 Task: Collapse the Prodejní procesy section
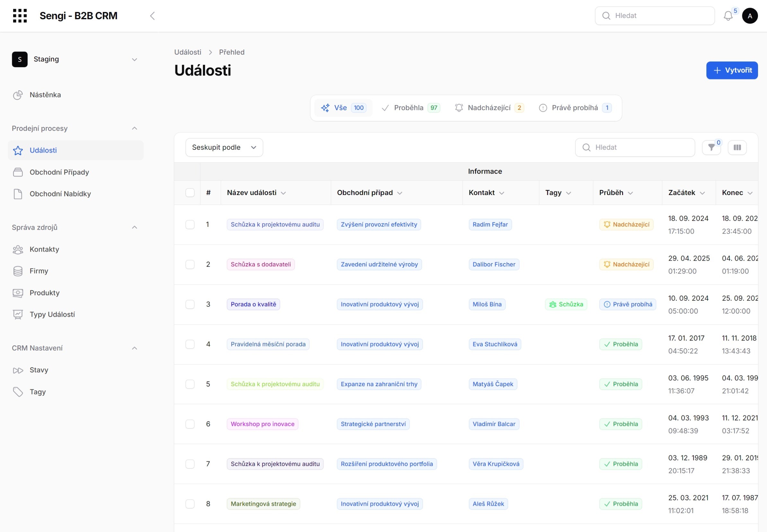click(134, 128)
